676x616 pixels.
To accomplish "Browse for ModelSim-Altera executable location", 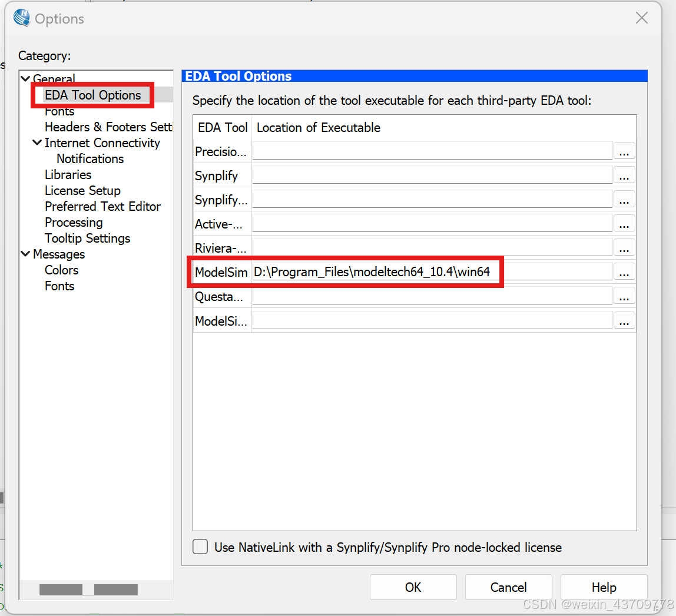I will 624,320.
